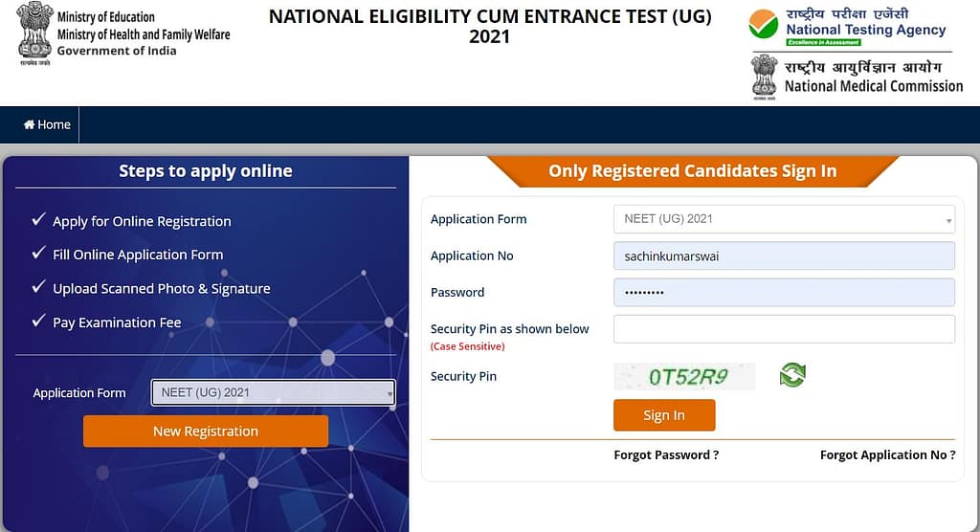Click checkmark beside Upload Scanned Photo & Signature
This screenshot has width=980, height=532.
coord(38,286)
